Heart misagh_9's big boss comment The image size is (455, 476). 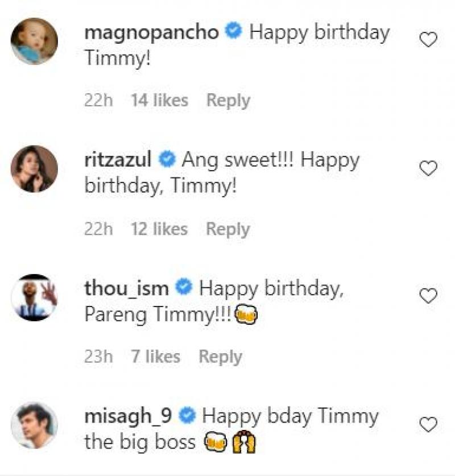[x=428, y=424]
